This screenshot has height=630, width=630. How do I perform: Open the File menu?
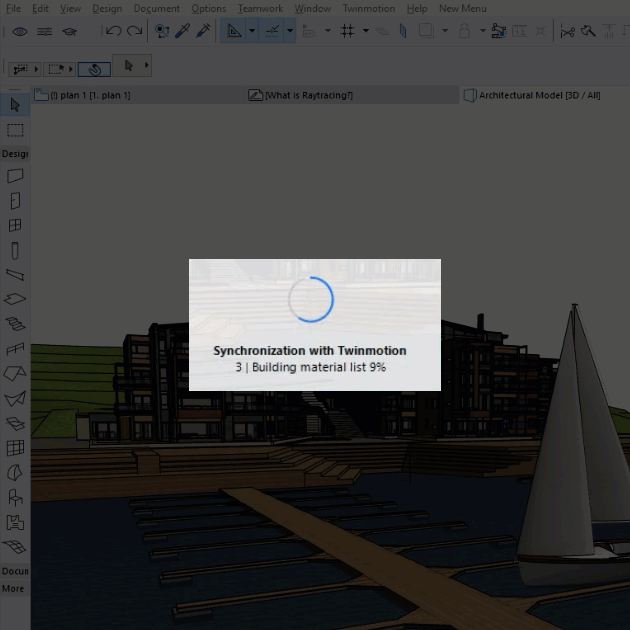pyautogui.click(x=14, y=8)
